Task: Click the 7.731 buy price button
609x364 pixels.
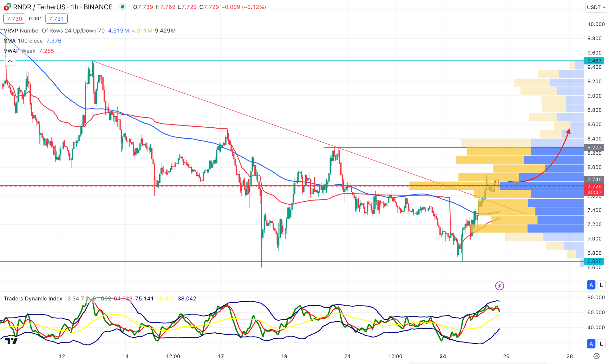Action: point(56,19)
